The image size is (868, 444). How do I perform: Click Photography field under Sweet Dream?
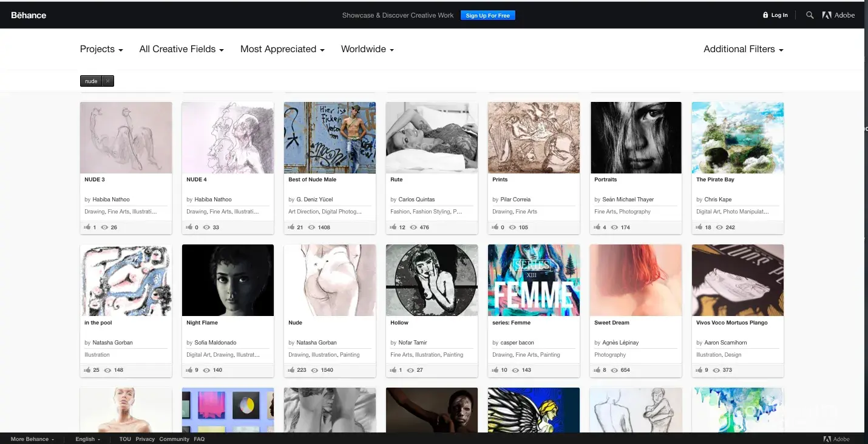point(610,355)
